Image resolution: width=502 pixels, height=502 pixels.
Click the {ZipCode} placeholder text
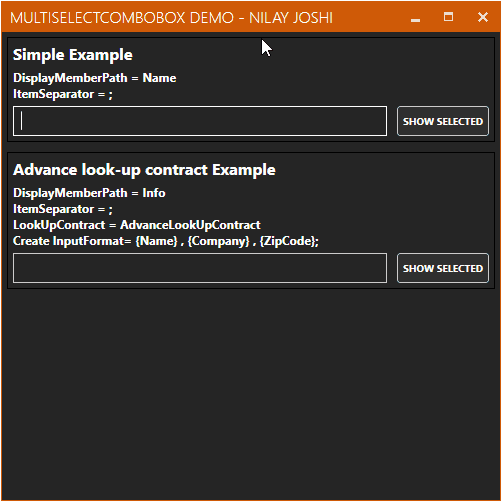click(287, 241)
